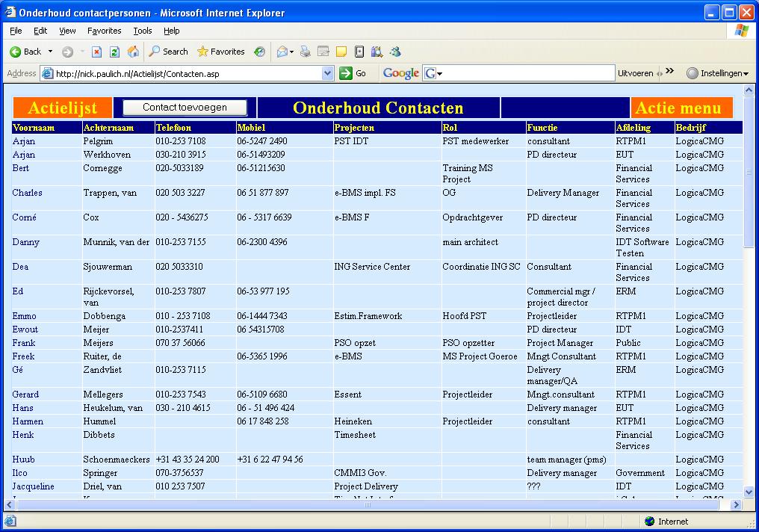
Task: Expand the Forward button history dropdown
Action: point(82,52)
